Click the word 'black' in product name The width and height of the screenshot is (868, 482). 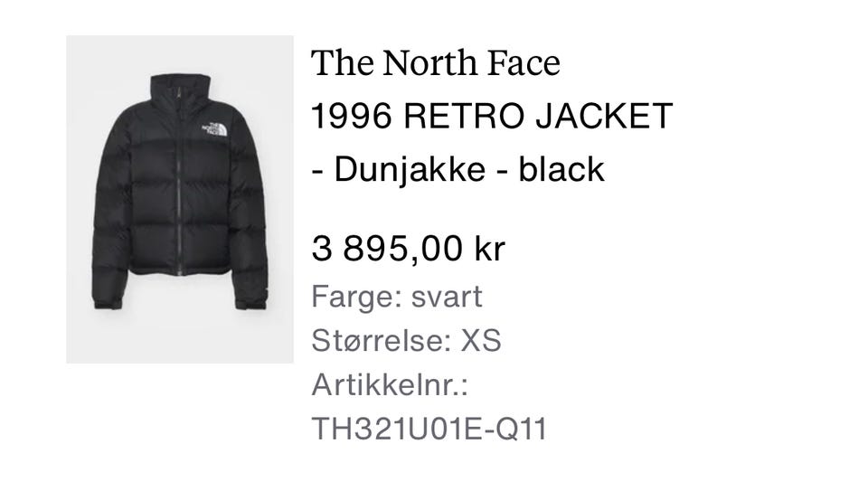click(x=561, y=169)
